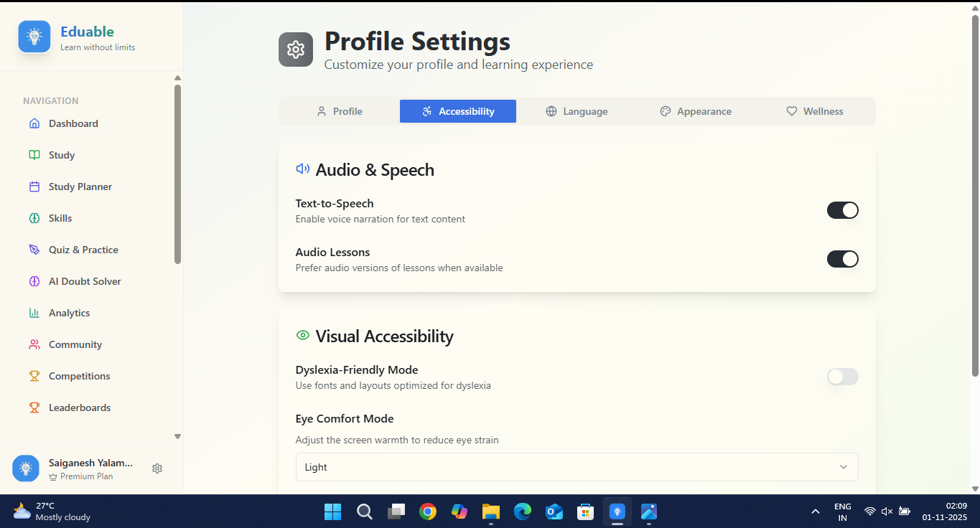Open the Leaderboards navigation link

coord(79,407)
